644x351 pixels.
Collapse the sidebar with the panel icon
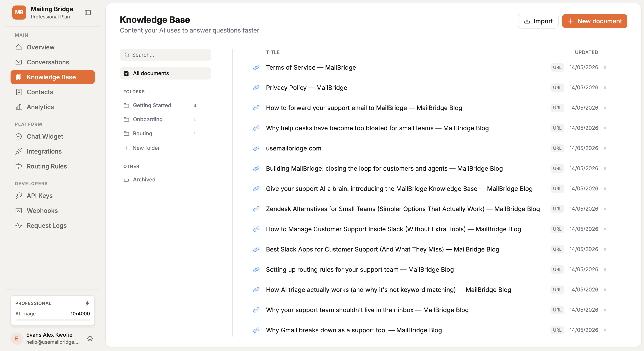pos(88,13)
